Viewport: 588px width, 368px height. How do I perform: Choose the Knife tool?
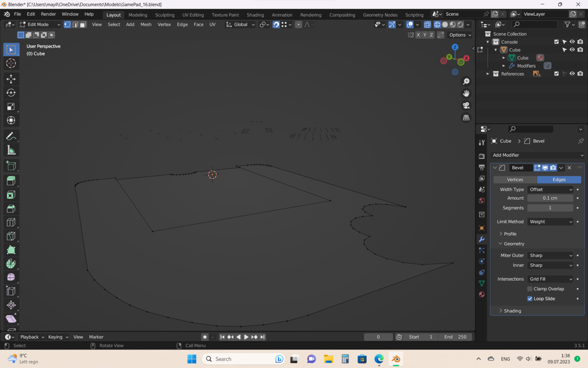click(11, 236)
